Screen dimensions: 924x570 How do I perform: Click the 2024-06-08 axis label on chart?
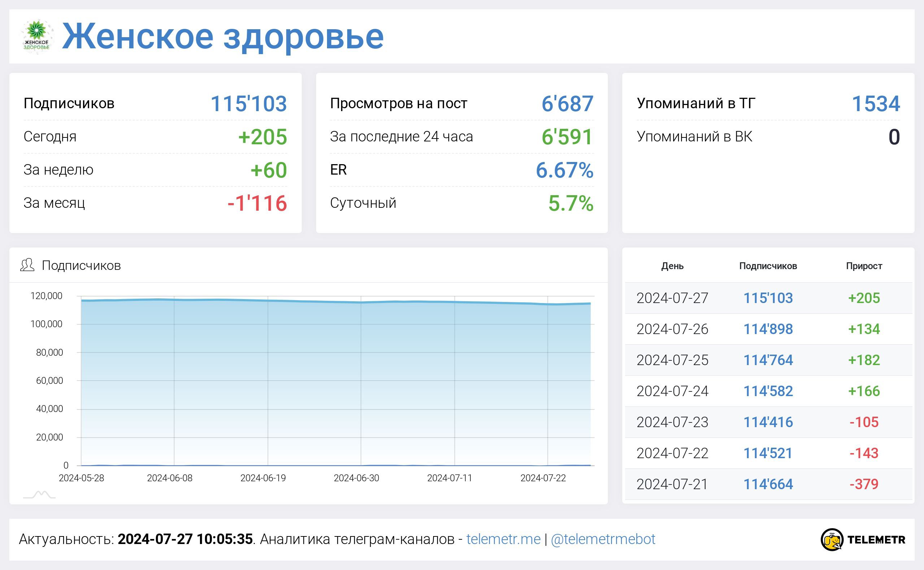click(170, 478)
